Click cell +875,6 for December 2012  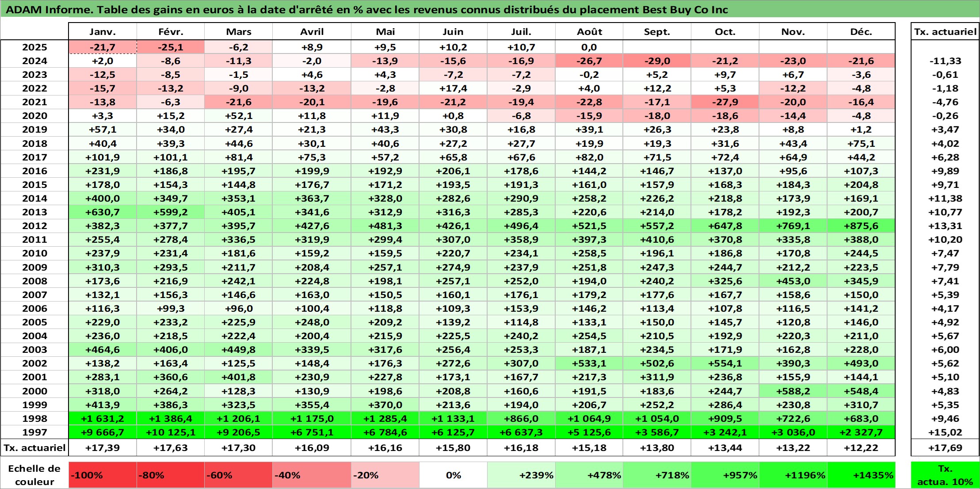[x=861, y=226]
